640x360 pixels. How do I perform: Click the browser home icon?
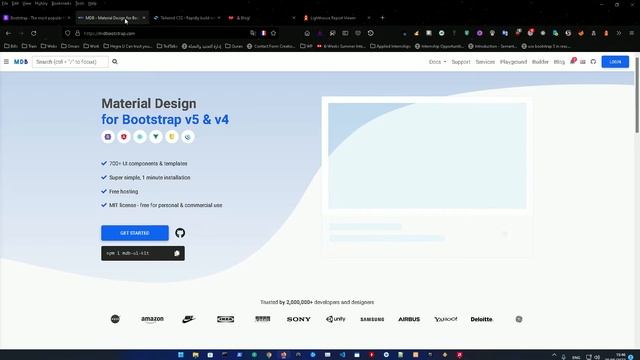(307, 33)
